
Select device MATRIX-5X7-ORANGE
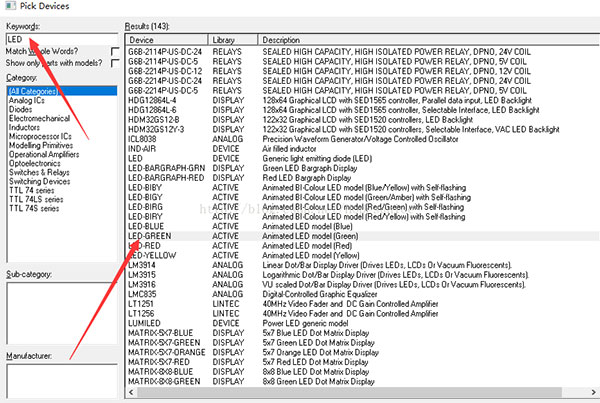click(x=363, y=352)
